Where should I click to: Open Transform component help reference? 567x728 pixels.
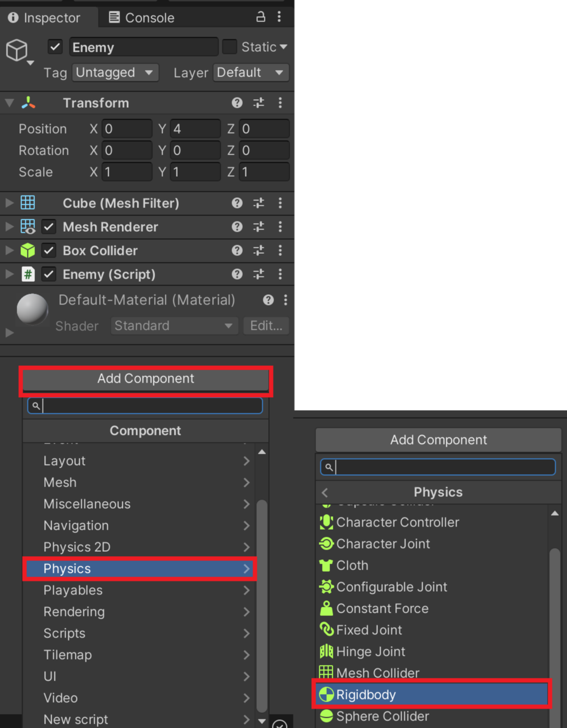[x=237, y=102]
